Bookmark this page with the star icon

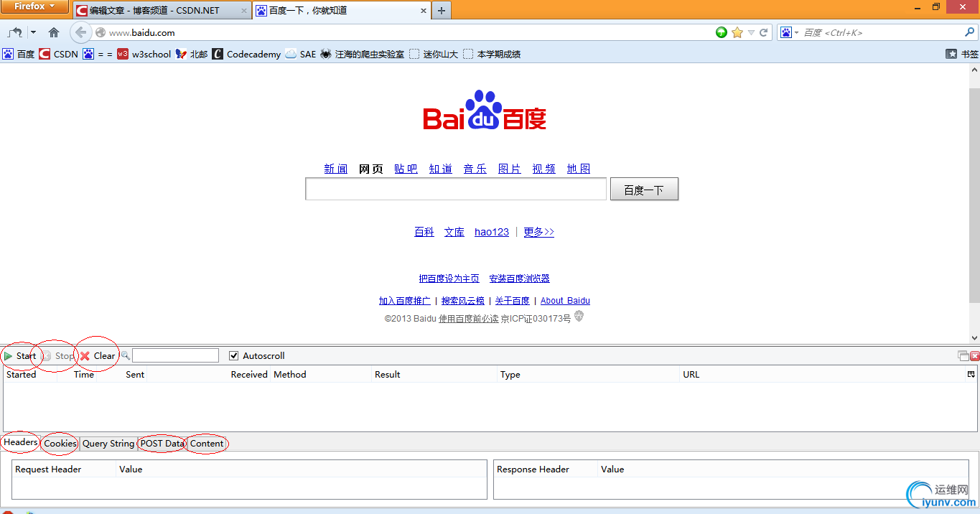click(737, 32)
